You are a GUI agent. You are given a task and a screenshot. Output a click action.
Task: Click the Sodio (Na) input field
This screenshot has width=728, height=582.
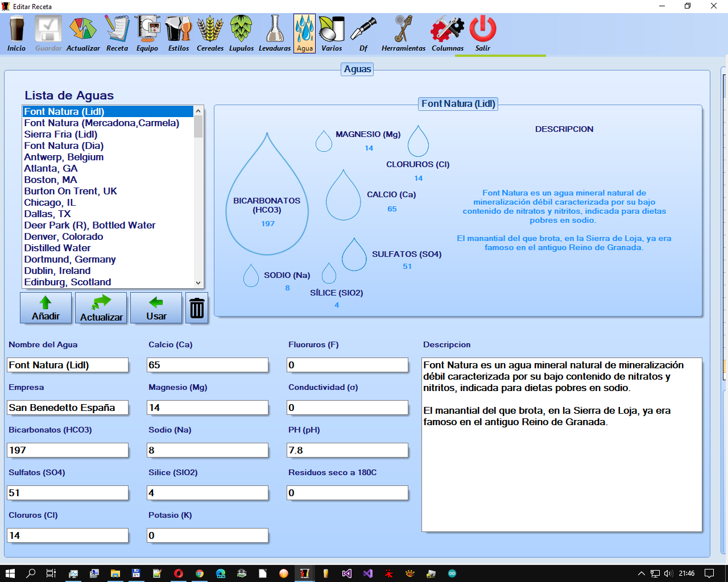(208, 450)
